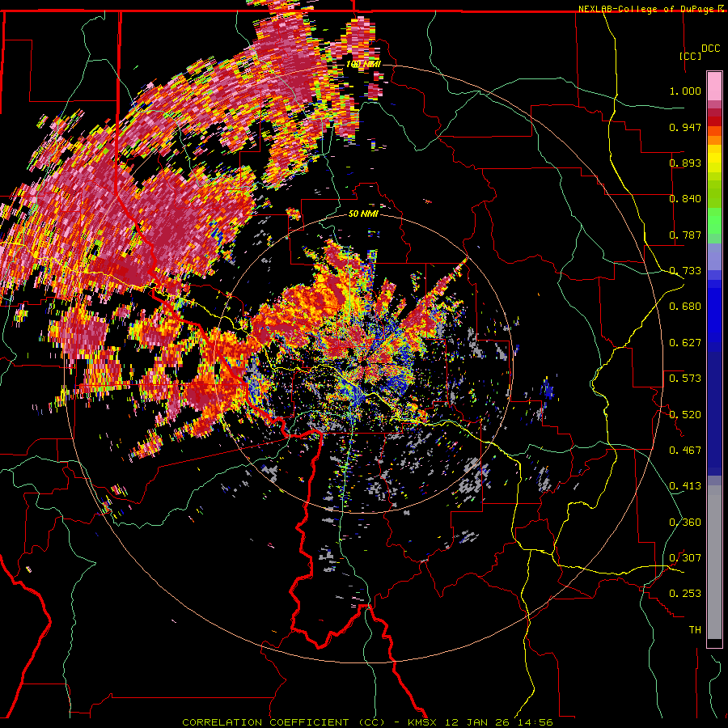This screenshot has height=728, width=728.
Task: Select the 0.573 legend value
Action: [x=685, y=379]
